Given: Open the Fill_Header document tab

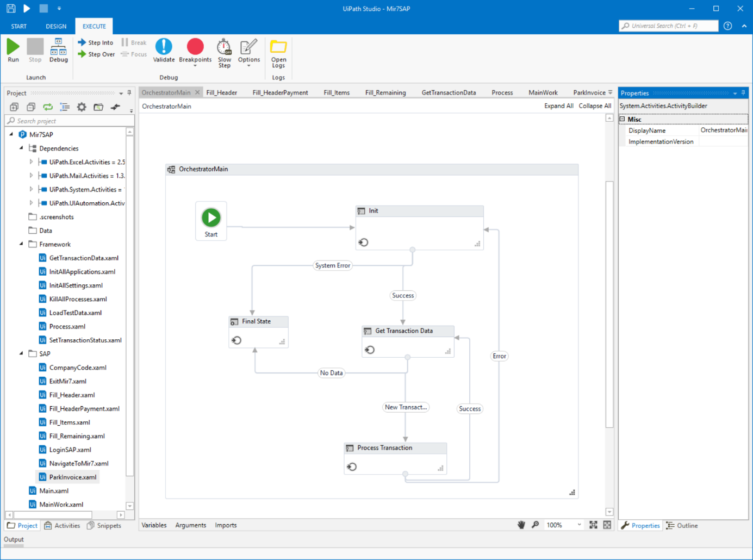Looking at the screenshot, I should point(222,92).
